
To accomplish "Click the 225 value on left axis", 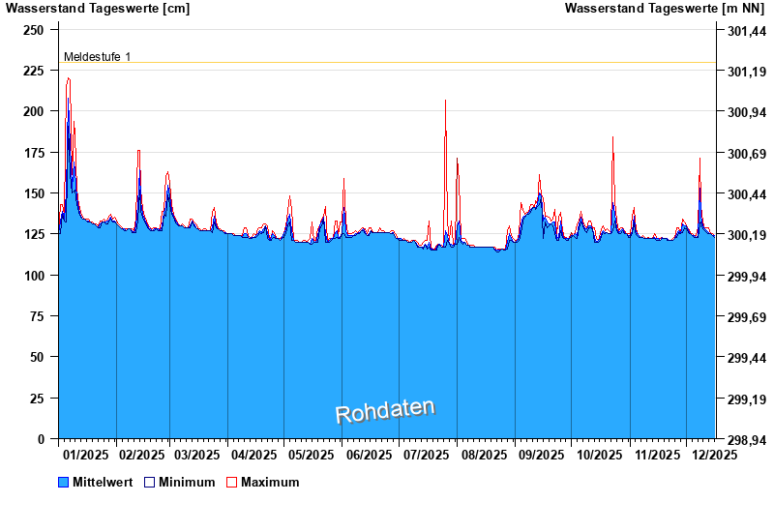I will pyautogui.click(x=34, y=71).
